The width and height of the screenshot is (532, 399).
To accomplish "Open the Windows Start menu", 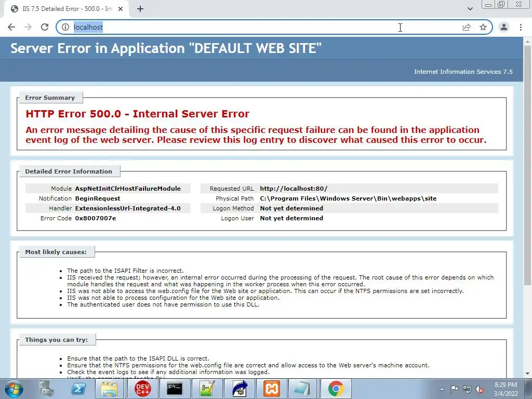I will pos(14,389).
